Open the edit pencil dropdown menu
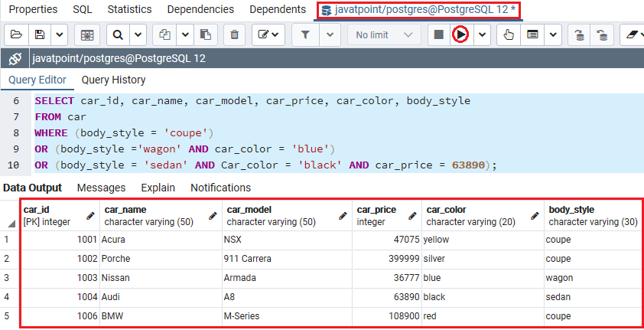Image resolution: width=644 pixels, height=330 pixels. [268, 35]
